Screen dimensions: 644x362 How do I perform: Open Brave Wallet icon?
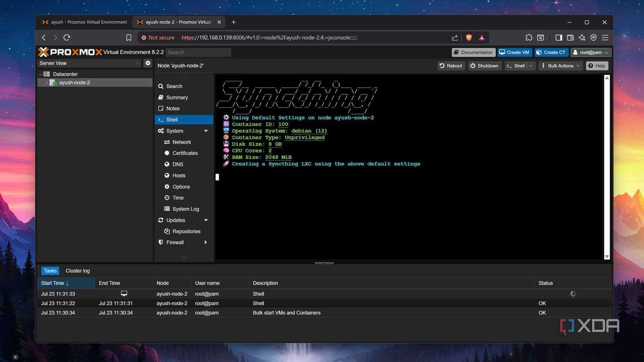click(570, 37)
